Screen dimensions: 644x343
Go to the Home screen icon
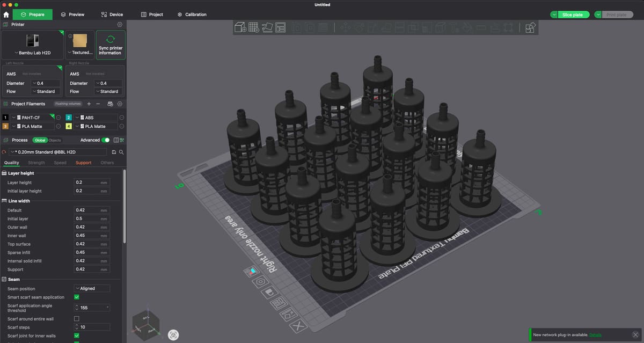point(6,14)
